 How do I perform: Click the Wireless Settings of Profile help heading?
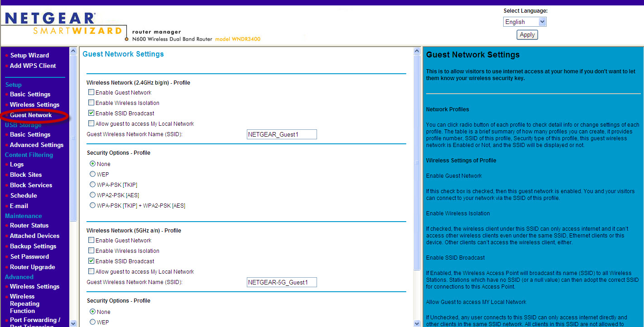(461, 161)
